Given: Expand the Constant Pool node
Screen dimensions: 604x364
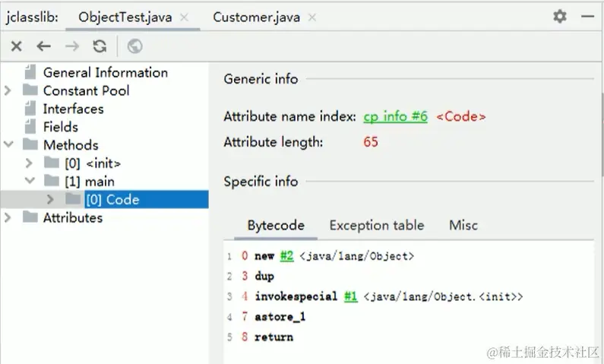Looking at the screenshot, I should pos(8,90).
